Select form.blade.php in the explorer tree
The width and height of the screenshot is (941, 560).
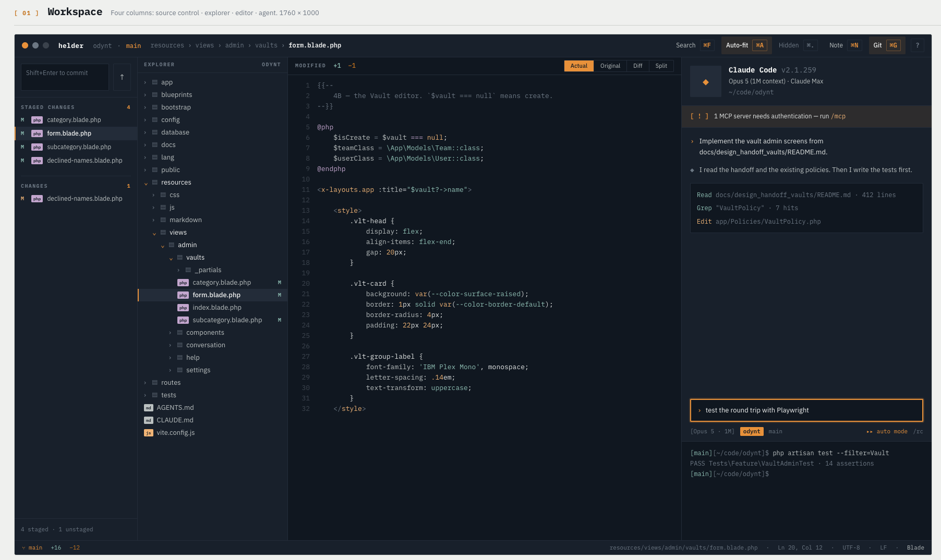point(212,295)
